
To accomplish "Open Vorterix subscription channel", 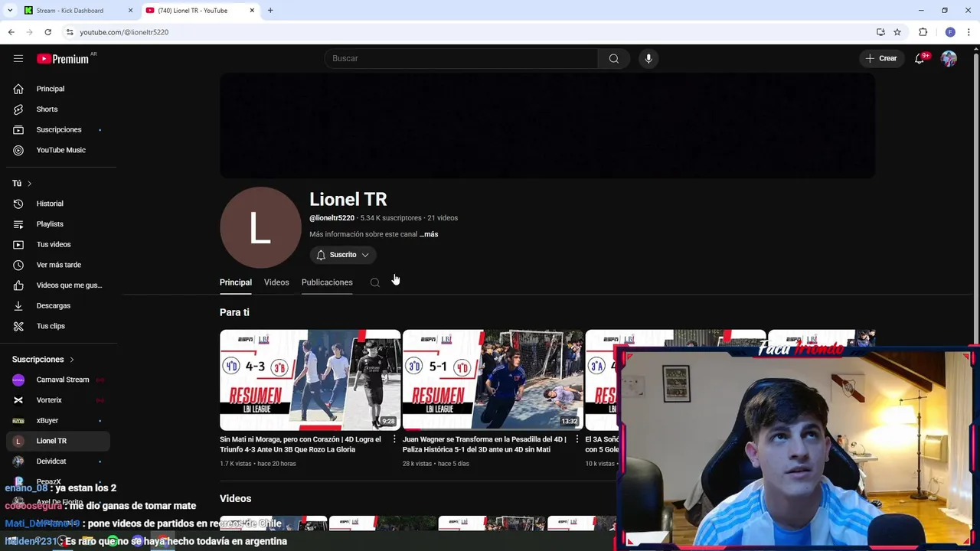I will (x=58, y=400).
